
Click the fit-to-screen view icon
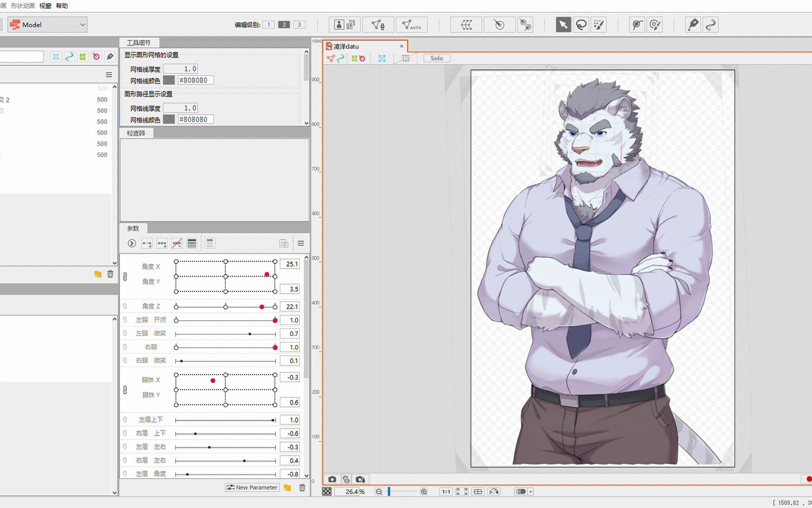pyautogui.click(x=462, y=491)
